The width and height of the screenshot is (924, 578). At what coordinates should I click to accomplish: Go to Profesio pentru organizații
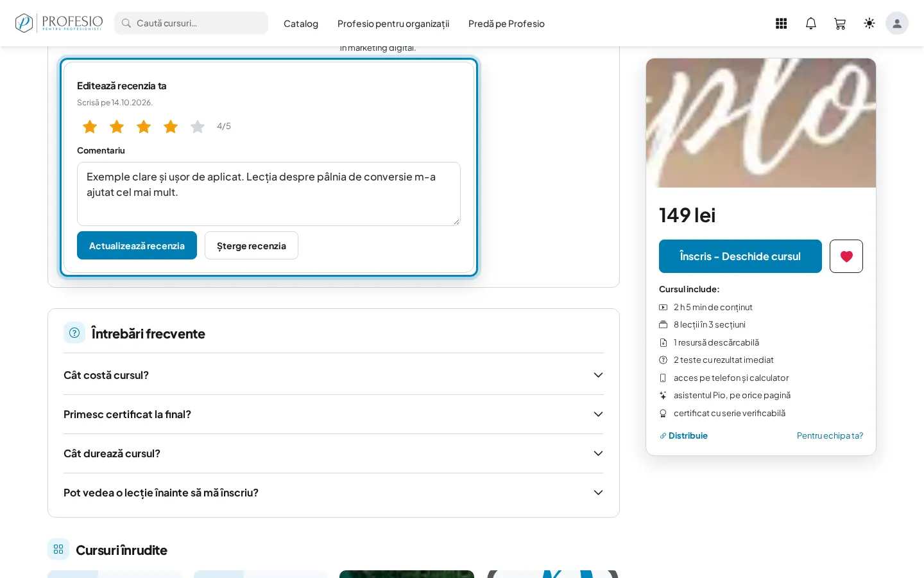(x=393, y=24)
